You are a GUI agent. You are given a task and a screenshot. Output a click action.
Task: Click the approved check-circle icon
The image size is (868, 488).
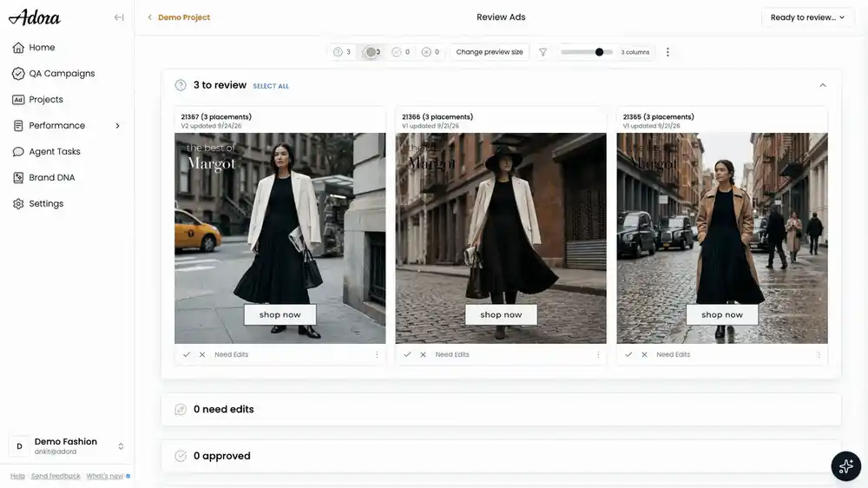(x=181, y=456)
